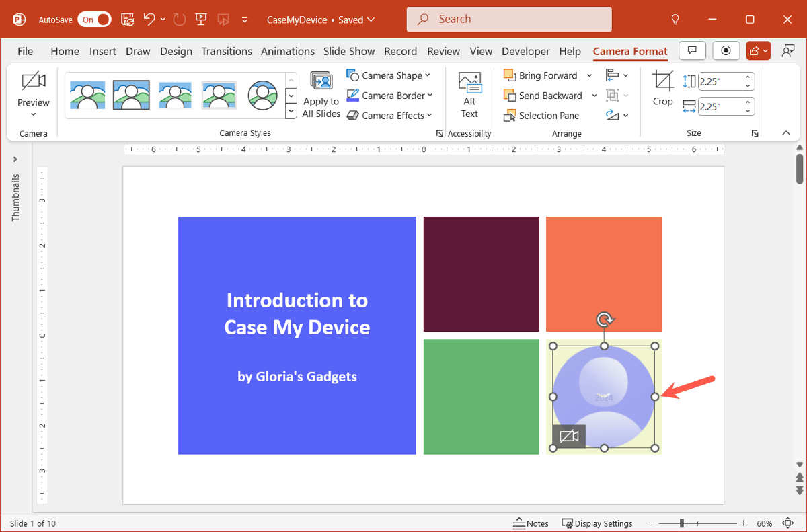Switch to the Design tab
This screenshot has height=532, width=807.
176,51
